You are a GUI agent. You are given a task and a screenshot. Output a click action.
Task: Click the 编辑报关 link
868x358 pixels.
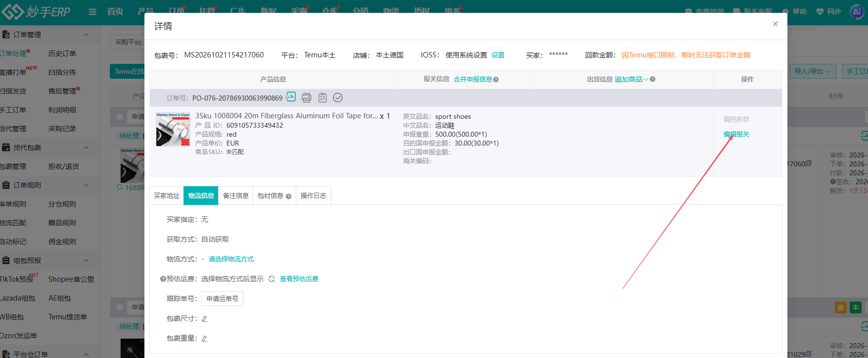point(736,134)
